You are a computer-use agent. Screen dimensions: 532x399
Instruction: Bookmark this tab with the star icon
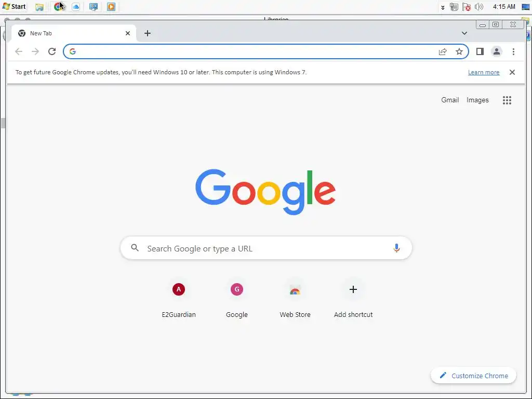459,51
